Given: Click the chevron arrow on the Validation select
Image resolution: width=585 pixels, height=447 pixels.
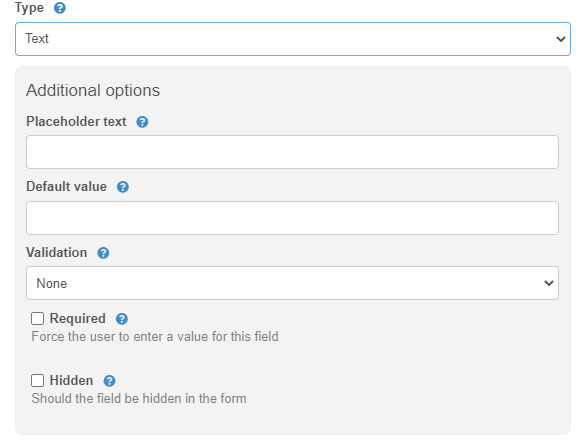Looking at the screenshot, I should (548, 283).
